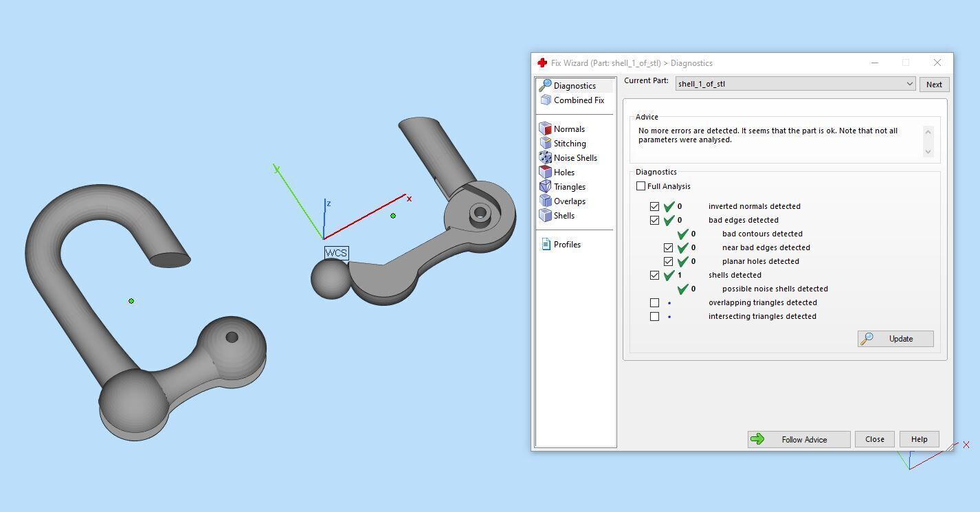Click the Follow Advice button
Screen dimensions: 980x512
(799, 439)
